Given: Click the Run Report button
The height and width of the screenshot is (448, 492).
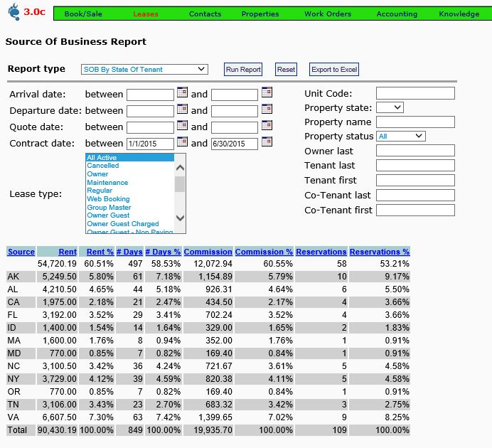Looking at the screenshot, I should point(243,70).
